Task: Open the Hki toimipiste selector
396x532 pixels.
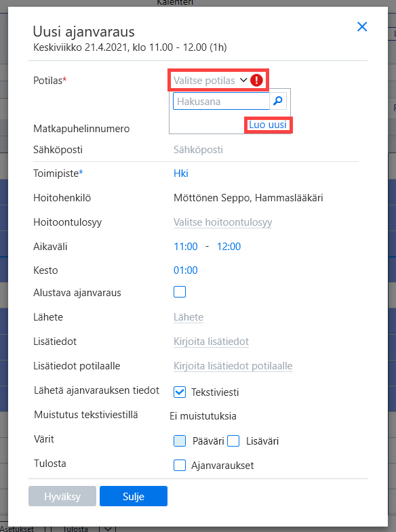Action: [x=181, y=173]
